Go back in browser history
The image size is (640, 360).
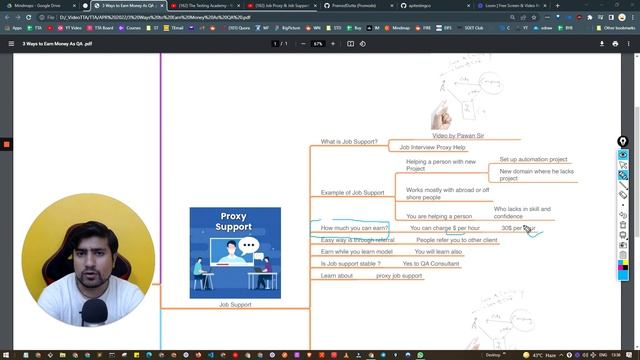[7, 18]
